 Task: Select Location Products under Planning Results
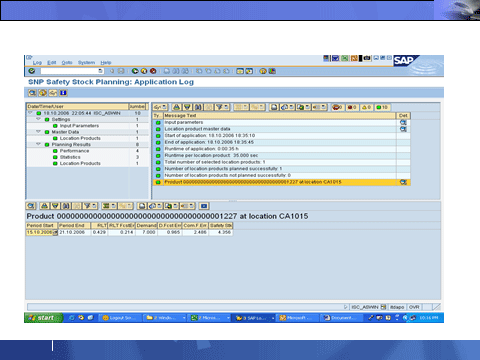coord(80,163)
